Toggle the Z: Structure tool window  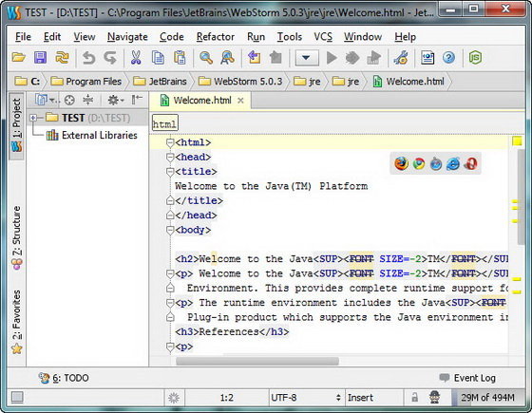[17, 237]
